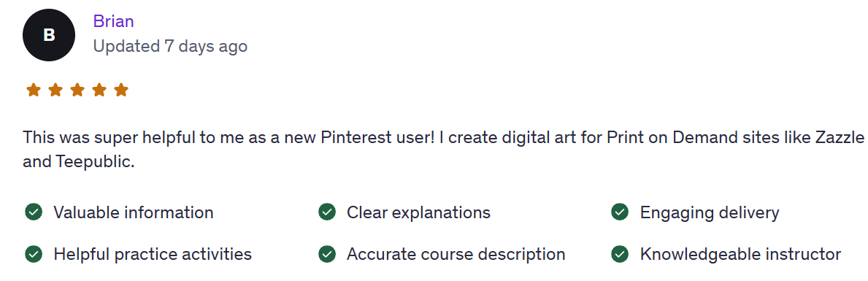Click the 'Updated 7 days ago' timestamp

170,46
